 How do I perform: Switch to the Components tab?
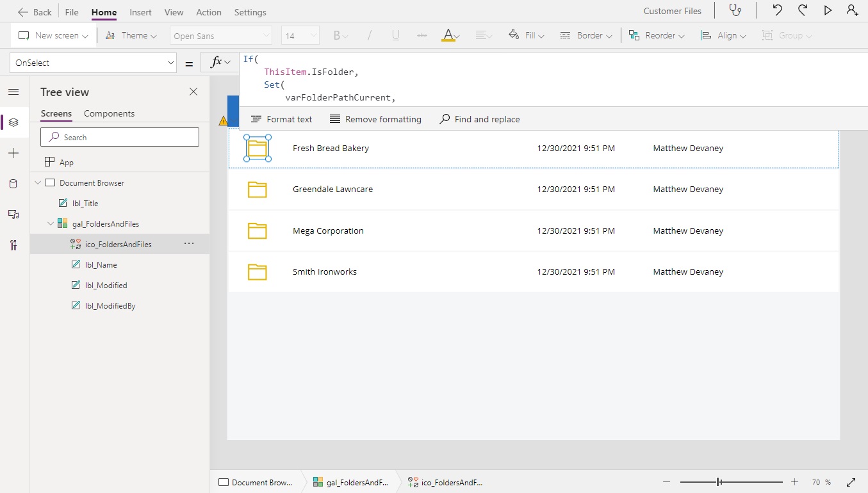pos(108,113)
